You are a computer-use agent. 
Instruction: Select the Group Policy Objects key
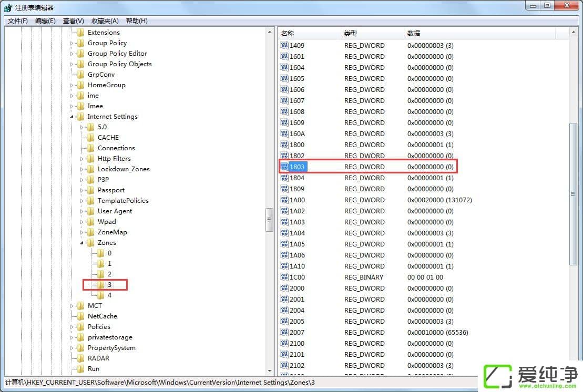[x=120, y=64]
